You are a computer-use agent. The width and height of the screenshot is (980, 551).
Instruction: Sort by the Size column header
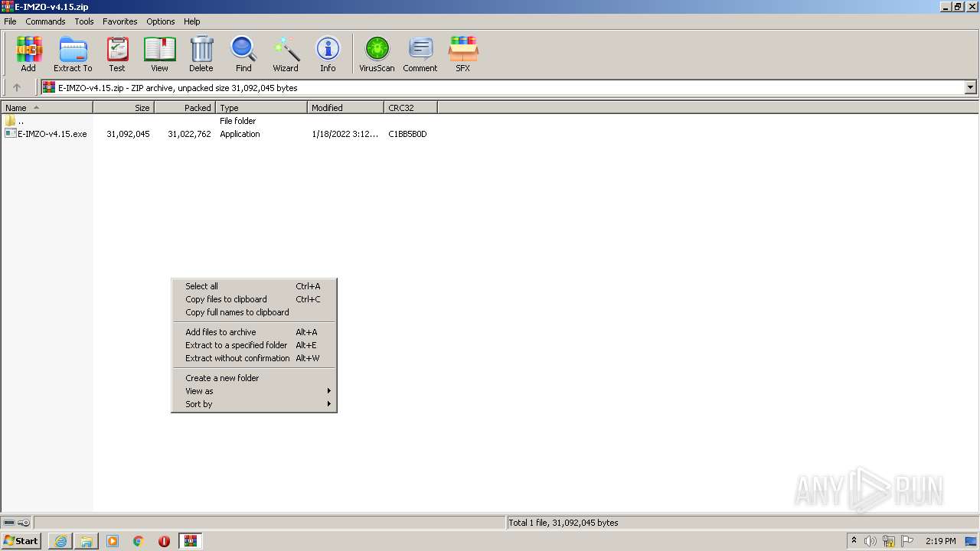(x=123, y=108)
